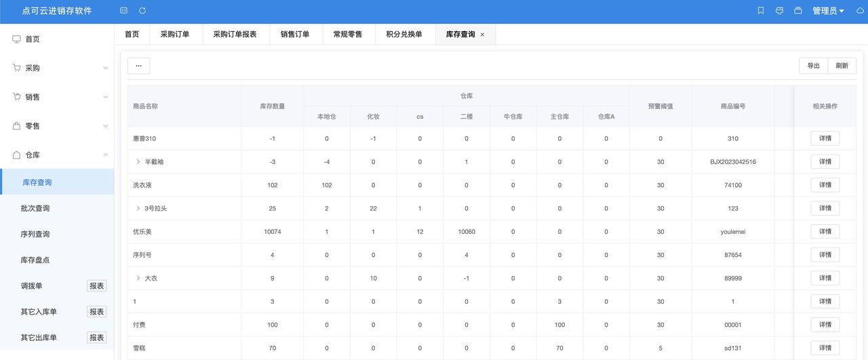Image resolution: width=868 pixels, height=360 pixels.
Task: Open 详情 for the 付费 row
Action: (x=825, y=325)
